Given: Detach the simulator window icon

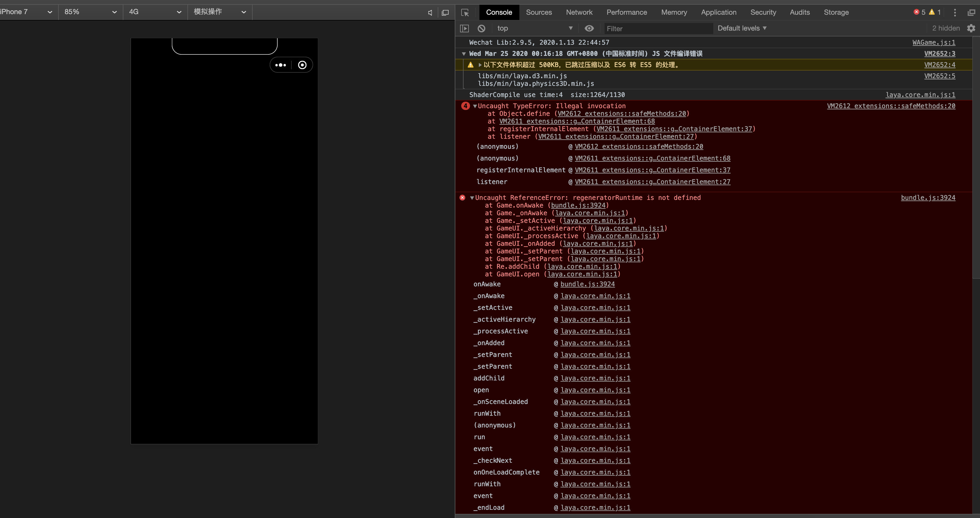Looking at the screenshot, I should (x=445, y=13).
